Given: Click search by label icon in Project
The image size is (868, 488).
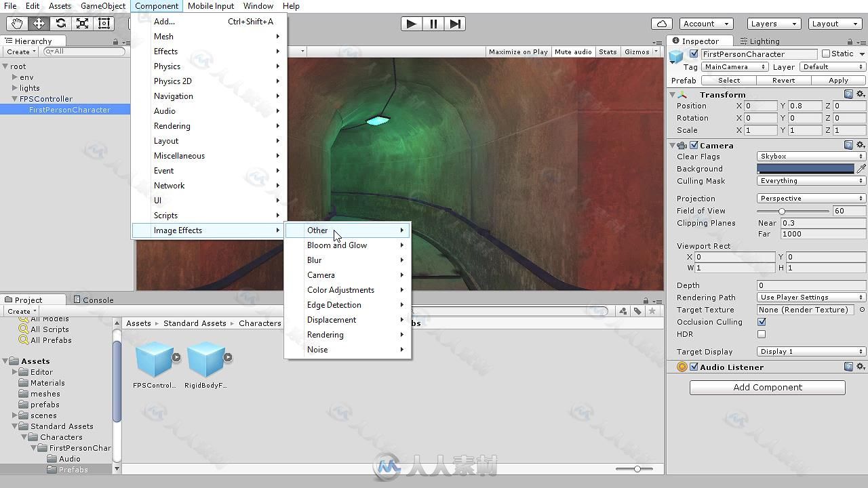Looking at the screenshot, I should click(x=637, y=311).
